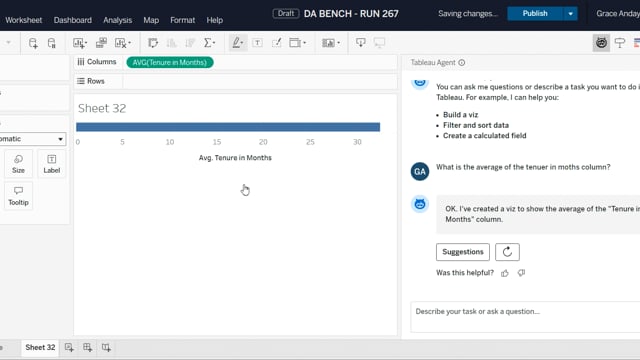Open the Highlight dropdown arrow

click(x=242, y=43)
